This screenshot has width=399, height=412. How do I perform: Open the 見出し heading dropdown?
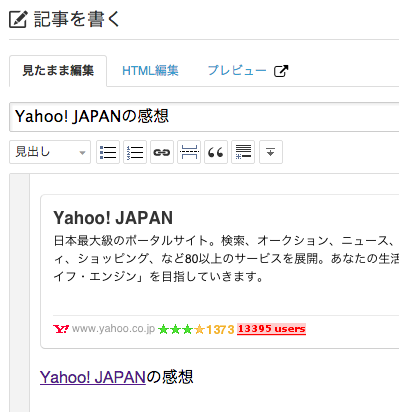[x=50, y=152]
